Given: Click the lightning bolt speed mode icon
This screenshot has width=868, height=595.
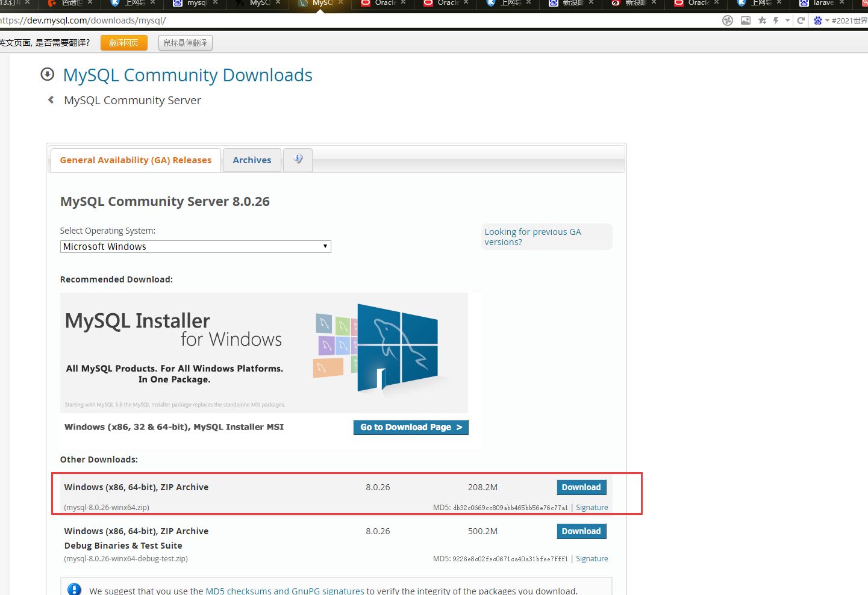Looking at the screenshot, I should (776, 20).
